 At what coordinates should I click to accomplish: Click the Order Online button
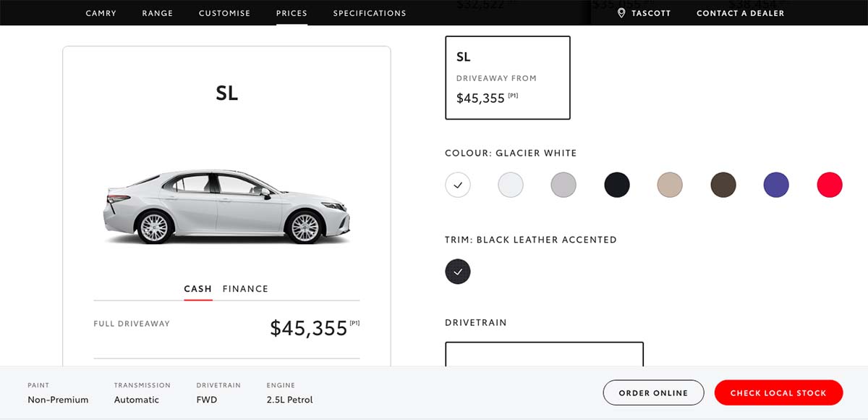point(653,393)
